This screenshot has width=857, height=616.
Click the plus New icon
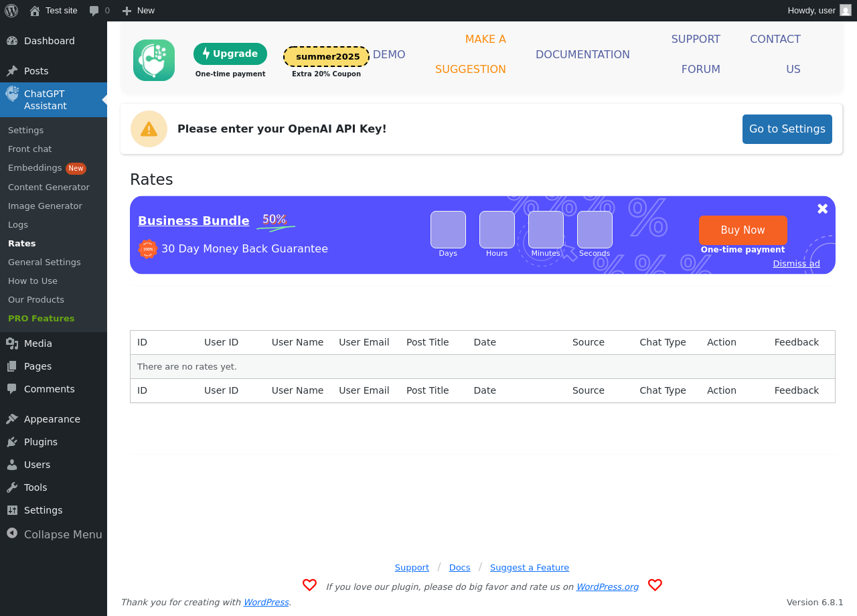coord(127,11)
